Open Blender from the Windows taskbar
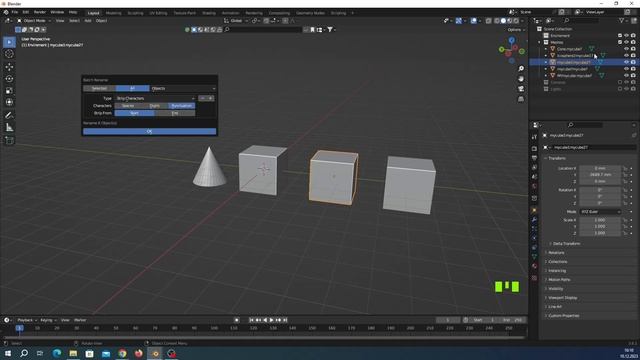This screenshot has height=360, width=640. coord(155,353)
